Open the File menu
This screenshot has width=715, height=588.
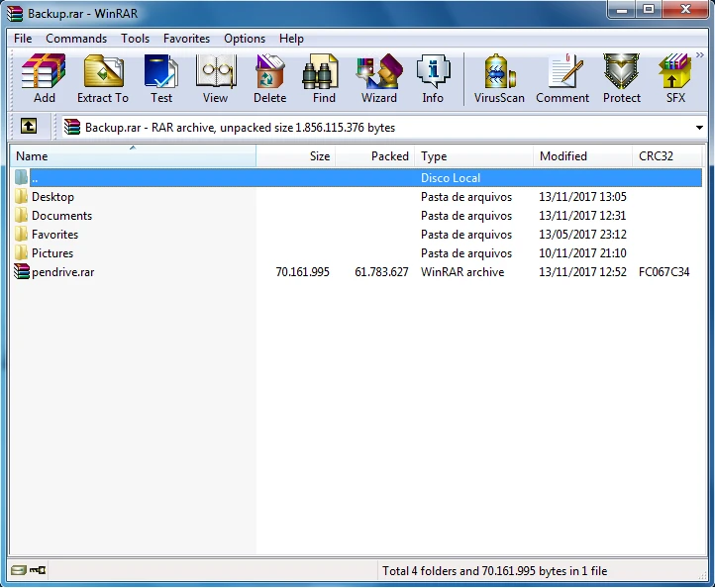[x=23, y=39]
